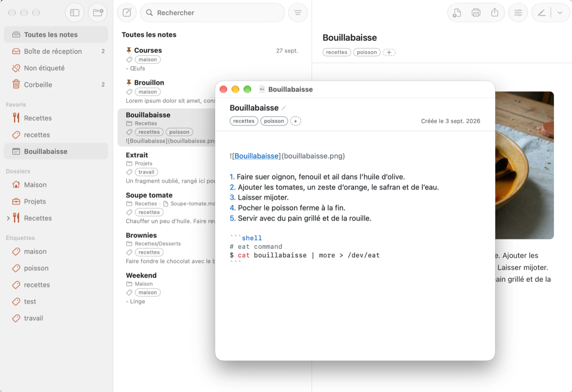Open the Soupe tomate note

click(167, 208)
